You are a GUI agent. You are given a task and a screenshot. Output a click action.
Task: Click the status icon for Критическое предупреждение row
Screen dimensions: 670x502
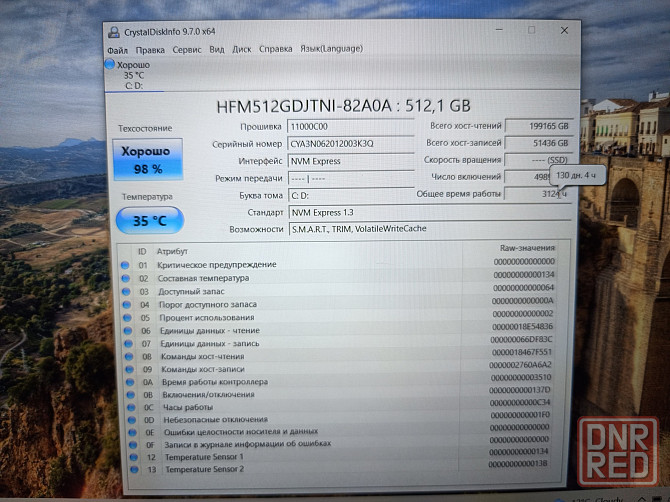click(125, 265)
